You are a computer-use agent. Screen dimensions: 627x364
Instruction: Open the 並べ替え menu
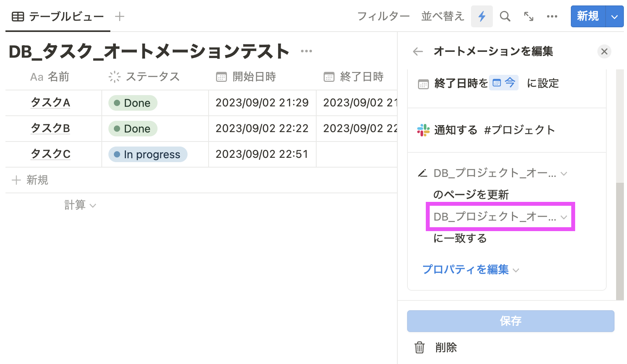[x=443, y=16]
